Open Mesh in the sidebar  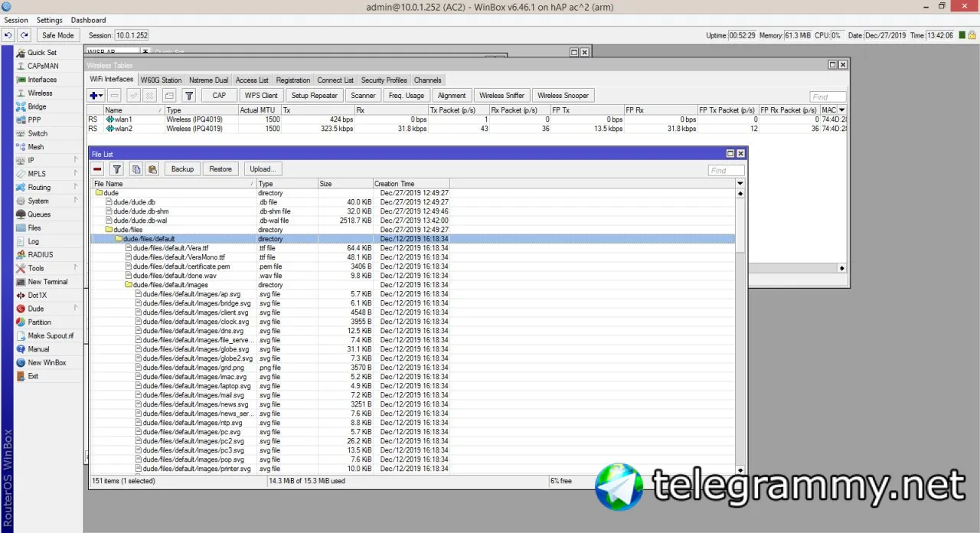(x=36, y=147)
